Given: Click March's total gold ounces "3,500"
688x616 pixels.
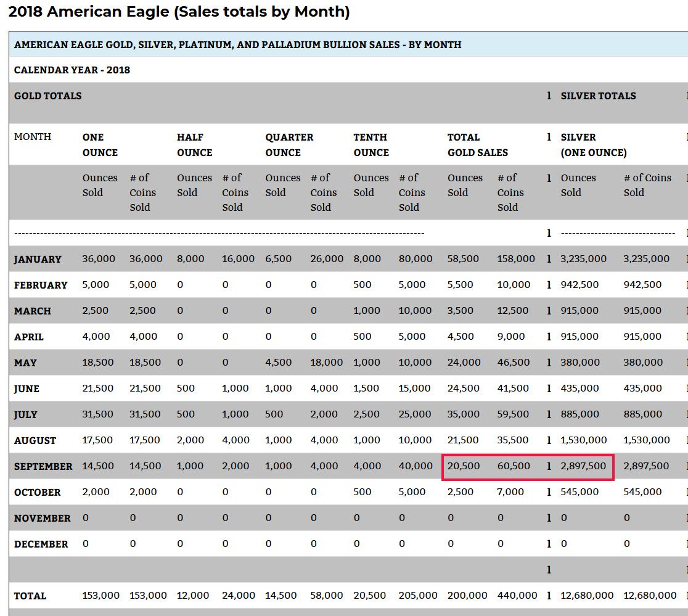Looking at the screenshot, I should (x=461, y=311).
